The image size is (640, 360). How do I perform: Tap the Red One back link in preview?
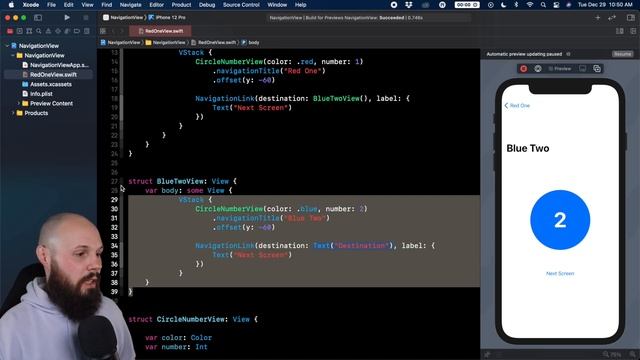517,105
